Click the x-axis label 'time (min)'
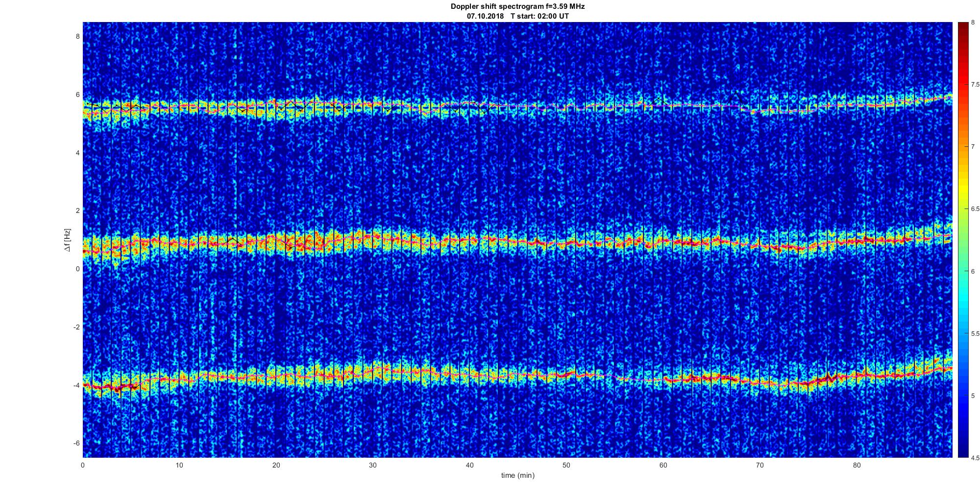The width and height of the screenshot is (980, 491). pos(517,475)
